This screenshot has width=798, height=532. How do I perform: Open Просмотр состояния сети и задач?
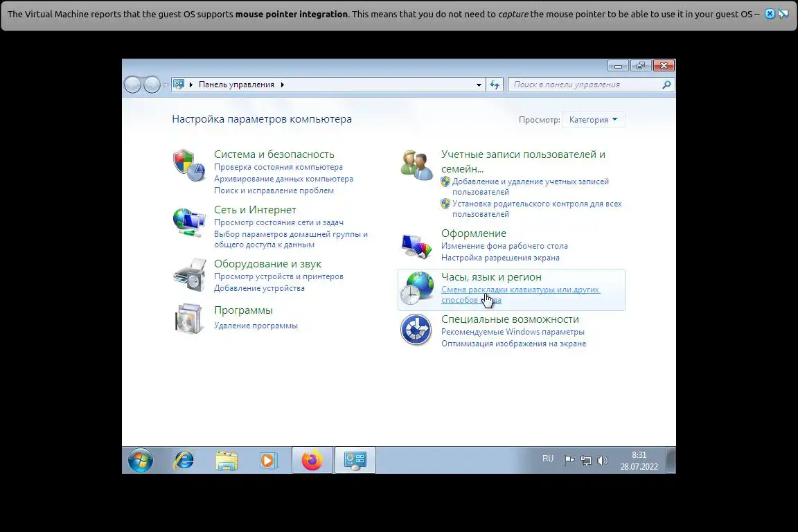279,222
